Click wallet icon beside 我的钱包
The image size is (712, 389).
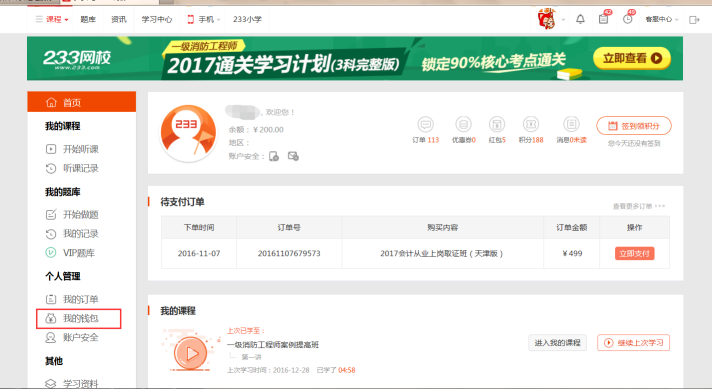point(51,318)
